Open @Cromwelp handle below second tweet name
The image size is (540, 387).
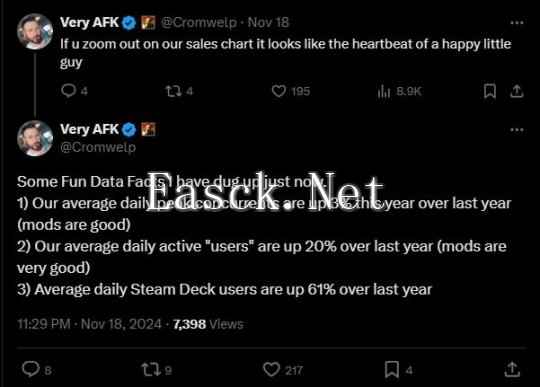pyautogui.click(x=98, y=147)
